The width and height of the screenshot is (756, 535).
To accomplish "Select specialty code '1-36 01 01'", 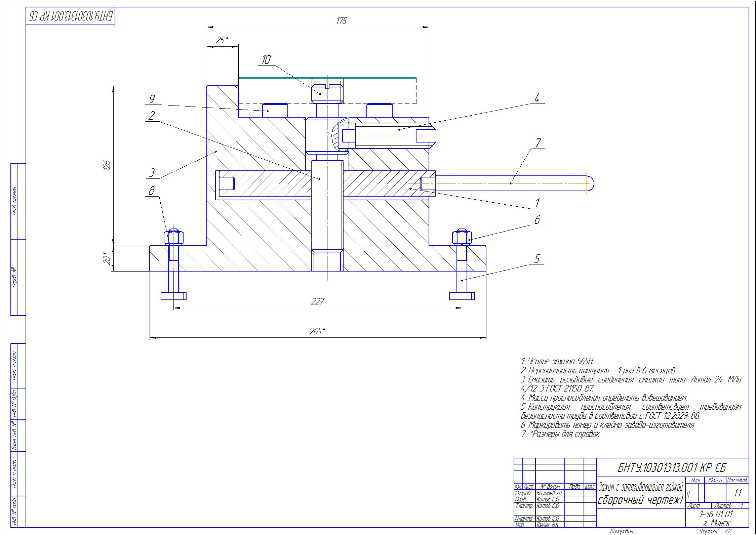I will [x=716, y=515].
